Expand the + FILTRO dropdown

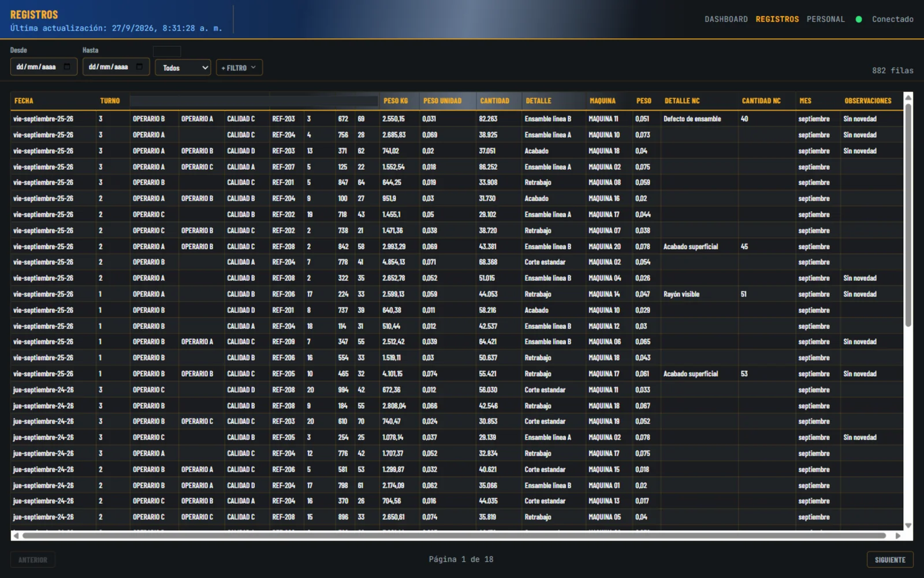(239, 68)
